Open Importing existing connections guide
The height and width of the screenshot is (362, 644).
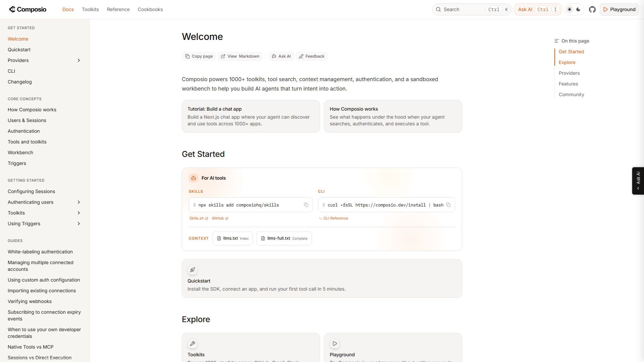coord(42,291)
